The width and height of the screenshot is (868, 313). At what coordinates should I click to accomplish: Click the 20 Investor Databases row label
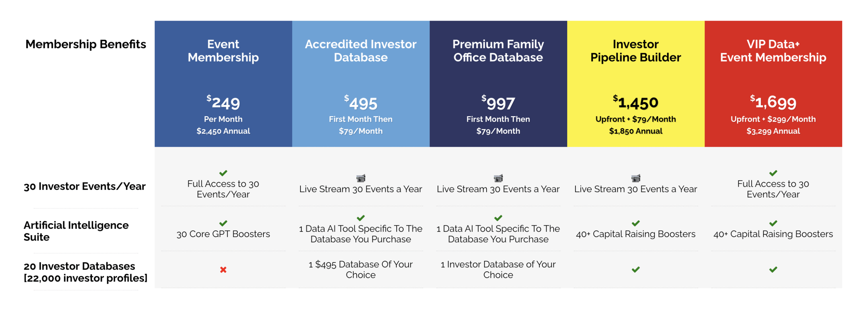click(85, 272)
